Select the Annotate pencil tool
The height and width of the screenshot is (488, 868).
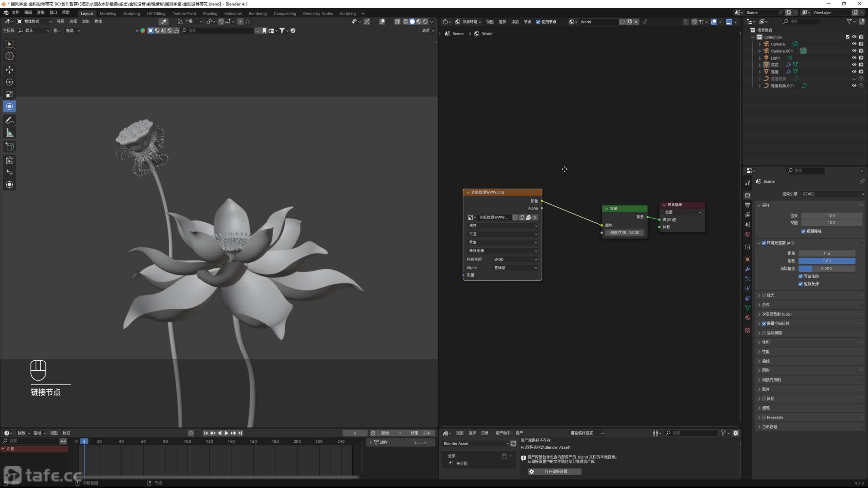(x=9, y=120)
